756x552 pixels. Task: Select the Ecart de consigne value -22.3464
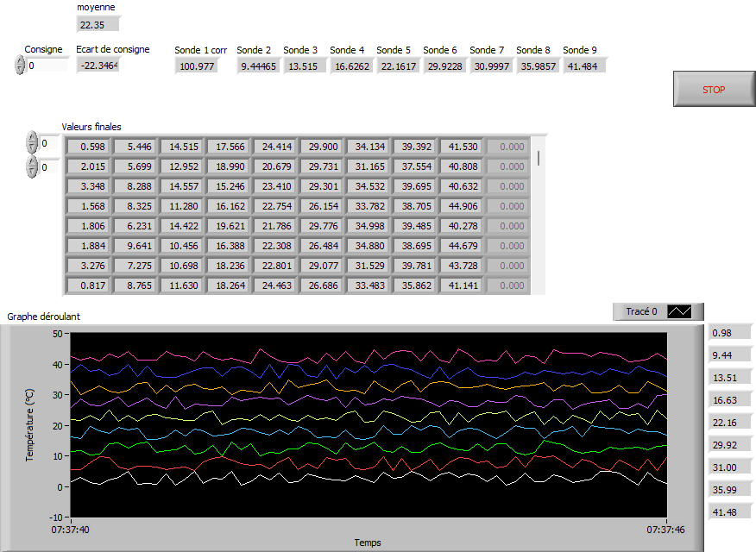[x=98, y=66]
